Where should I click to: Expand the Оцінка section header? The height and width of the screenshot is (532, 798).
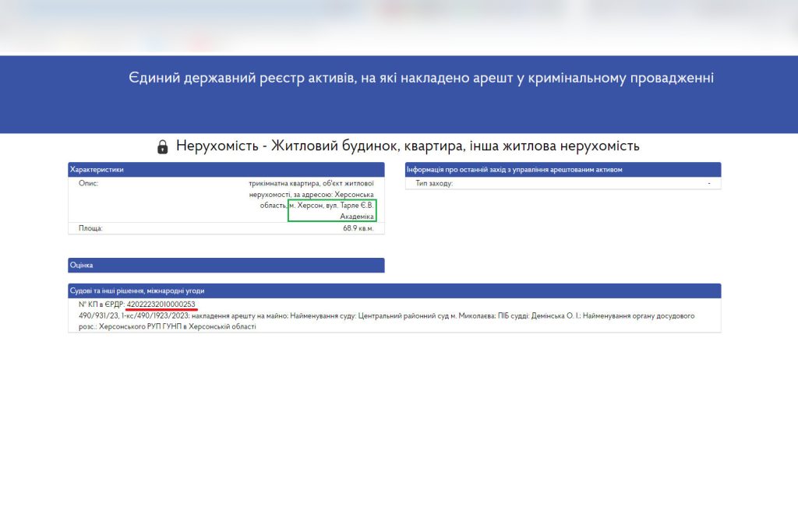(x=226, y=265)
